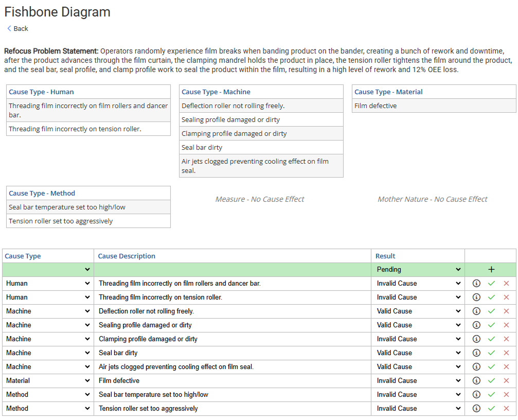
Task: Edit the Clamping profile damaged description field
Action: pos(233,339)
